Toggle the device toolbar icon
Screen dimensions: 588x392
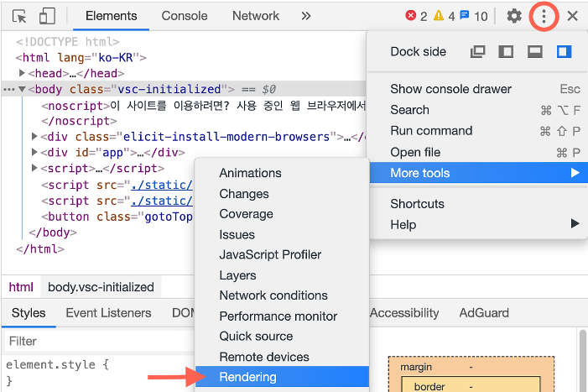click(47, 16)
